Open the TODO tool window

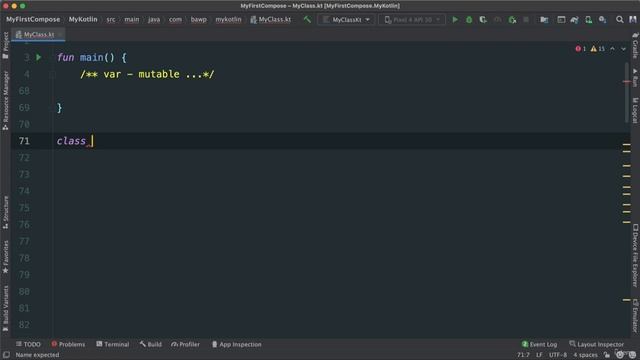(x=28, y=344)
